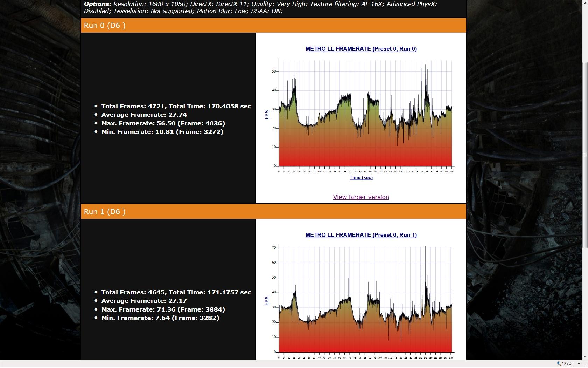Click Run 0 Average Framerate 27.74 text

click(x=144, y=115)
